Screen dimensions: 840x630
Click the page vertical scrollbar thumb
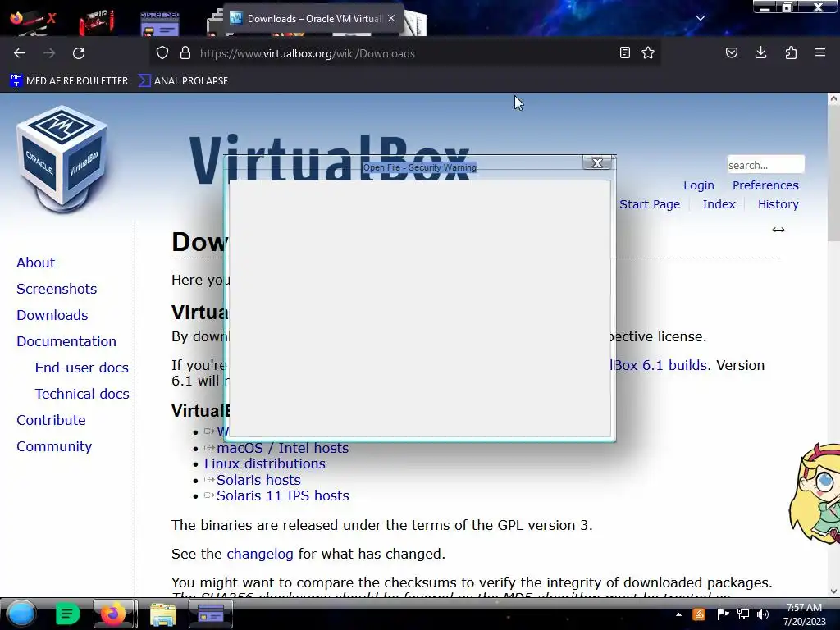[833, 174]
